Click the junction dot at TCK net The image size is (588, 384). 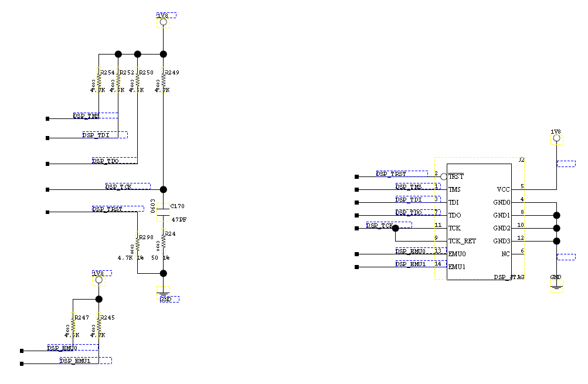coord(396,229)
